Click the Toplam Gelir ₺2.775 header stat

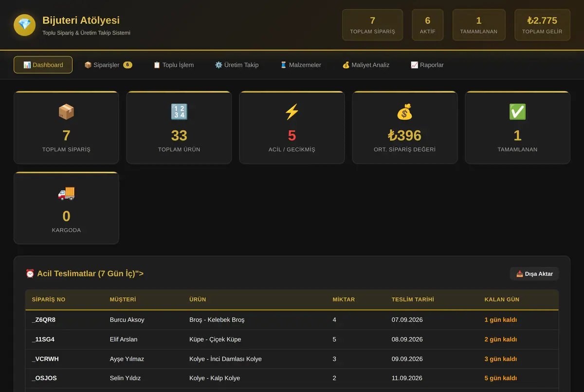pyautogui.click(x=542, y=25)
